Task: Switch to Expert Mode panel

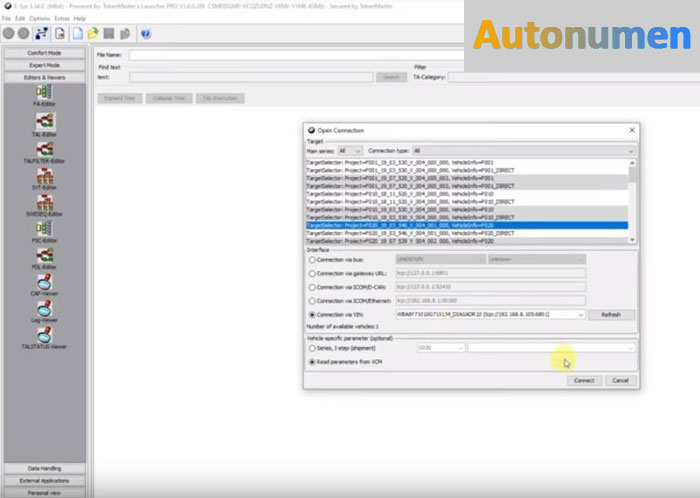Action: click(x=44, y=65)
